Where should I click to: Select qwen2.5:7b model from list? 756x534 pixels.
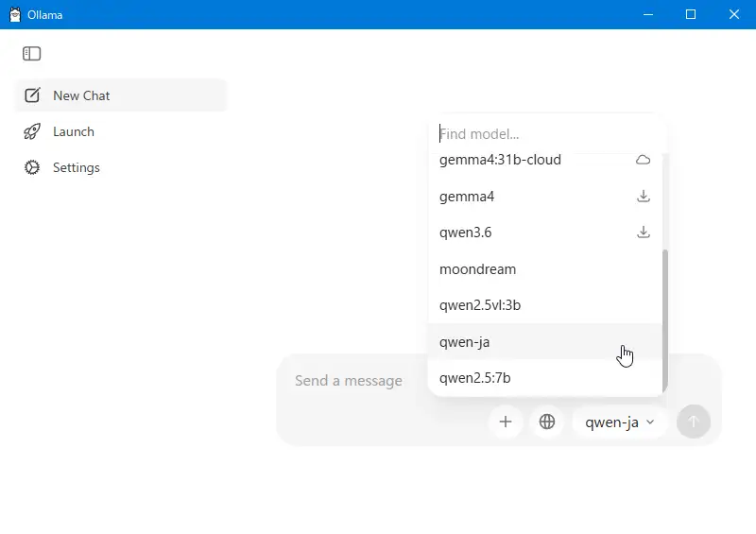[545, 378]
